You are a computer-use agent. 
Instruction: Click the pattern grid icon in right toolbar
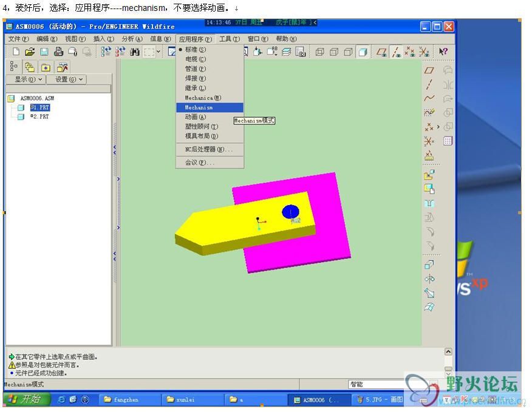pos(448,141)
